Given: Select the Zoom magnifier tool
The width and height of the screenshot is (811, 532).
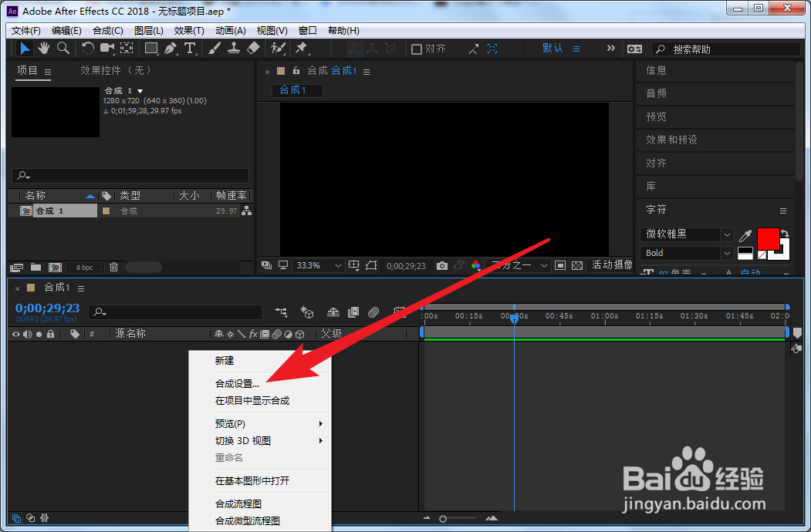Looking at the screenshot, I should coord(63,49).
